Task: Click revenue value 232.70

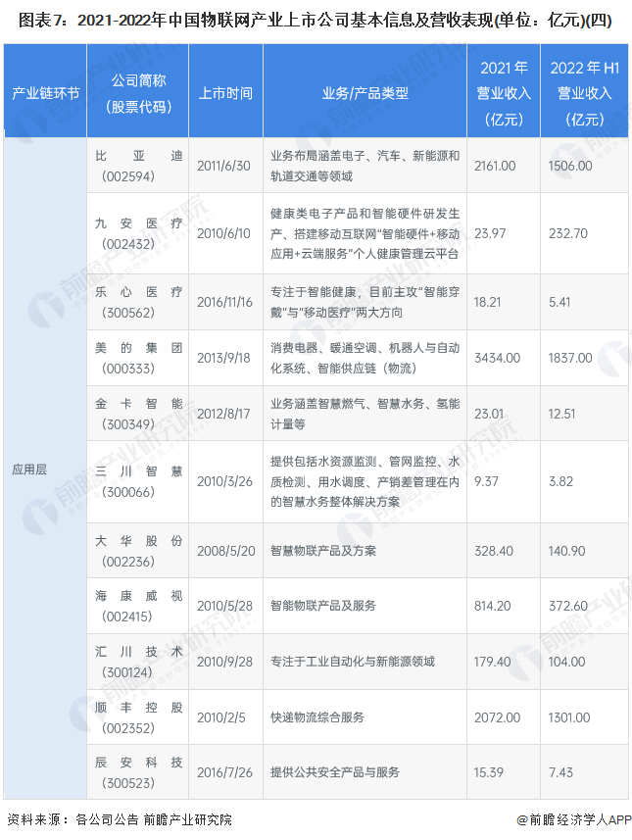Action: 567,233
